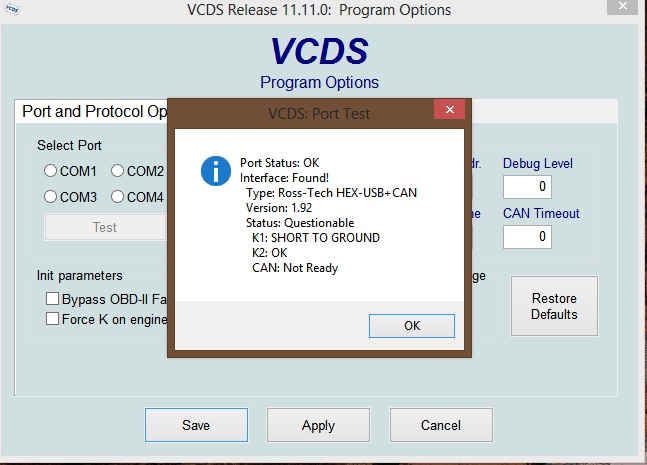Click the 'Select Port' label
This screenshot has height=465, width=647.
(69, 145)
